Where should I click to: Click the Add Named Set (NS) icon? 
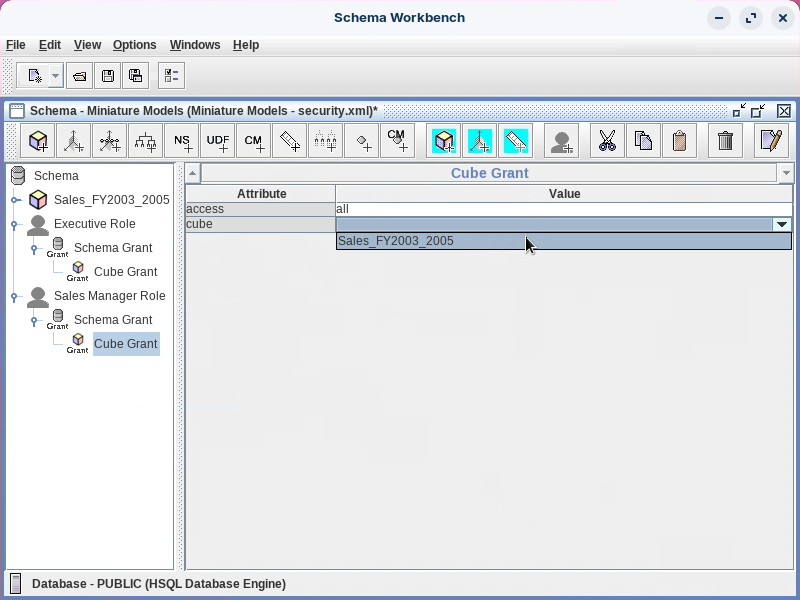pos(182,141)
